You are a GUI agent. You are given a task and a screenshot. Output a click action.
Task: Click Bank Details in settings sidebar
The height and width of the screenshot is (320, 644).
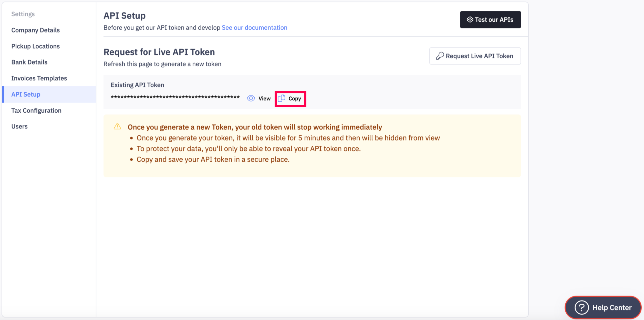coord(29,62)
